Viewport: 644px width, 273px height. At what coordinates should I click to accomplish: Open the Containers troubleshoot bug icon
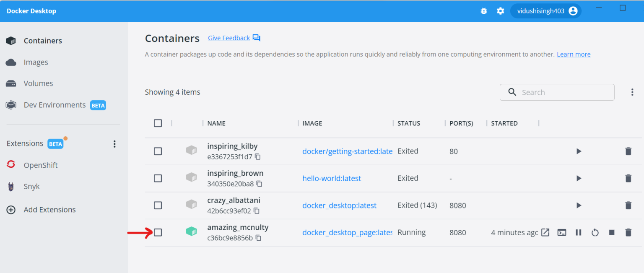click(484, 11)
